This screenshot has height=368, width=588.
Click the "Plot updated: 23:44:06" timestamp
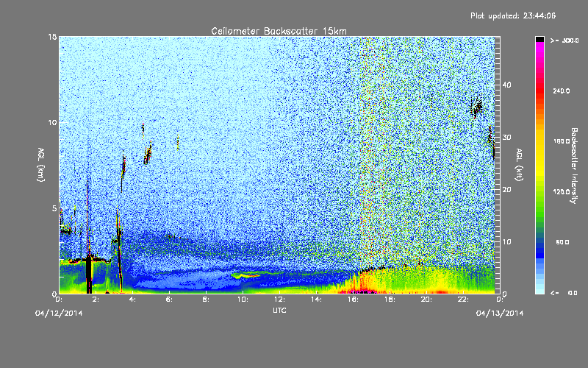click(x=513, y=15)
